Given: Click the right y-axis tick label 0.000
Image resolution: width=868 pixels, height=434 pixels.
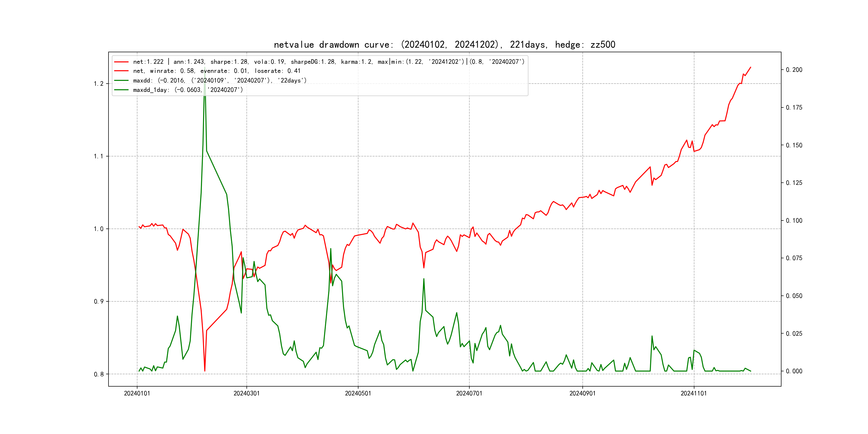Looking at the screenshot, I should point(794,371).
